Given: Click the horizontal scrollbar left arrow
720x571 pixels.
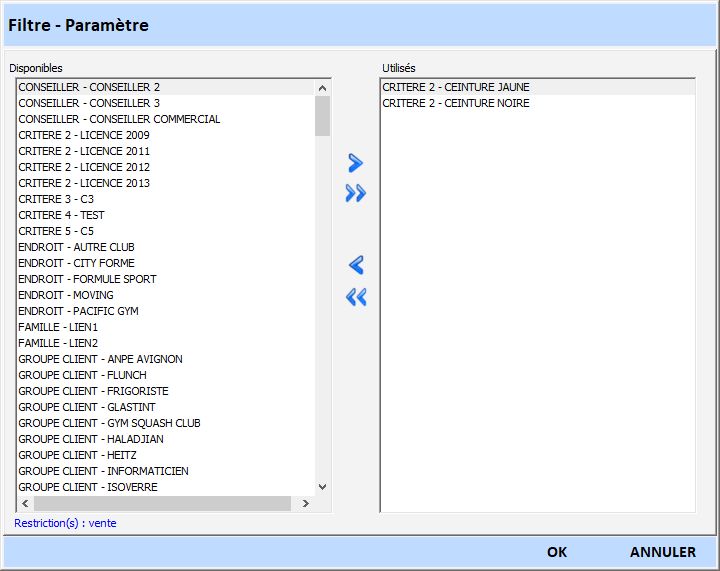Looking at the screenshot, I should tap(25, 503).
